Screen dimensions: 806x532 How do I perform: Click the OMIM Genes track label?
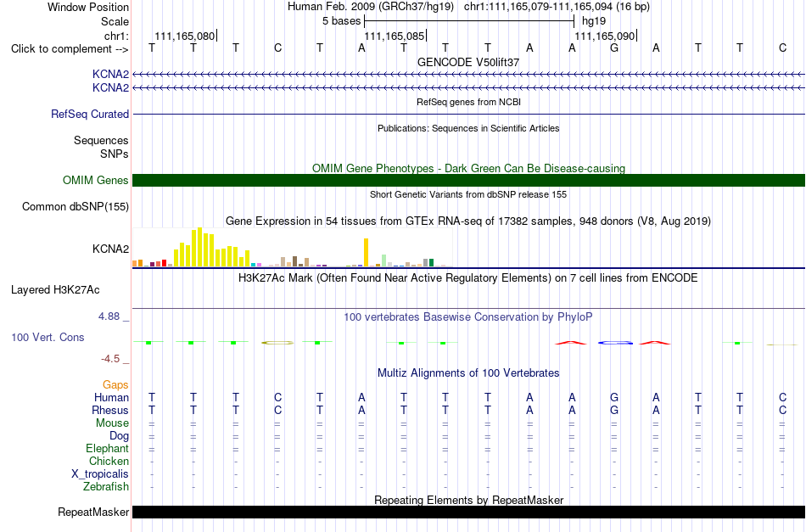96,181
